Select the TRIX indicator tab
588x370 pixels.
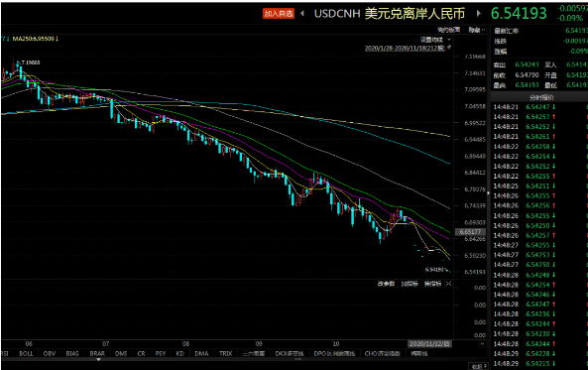coord(225,353)
